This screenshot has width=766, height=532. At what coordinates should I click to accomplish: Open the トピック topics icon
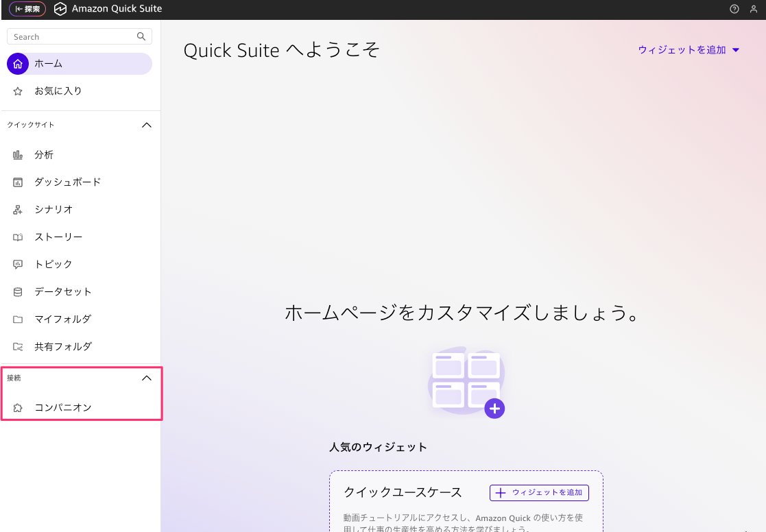[x=18, y=265]
